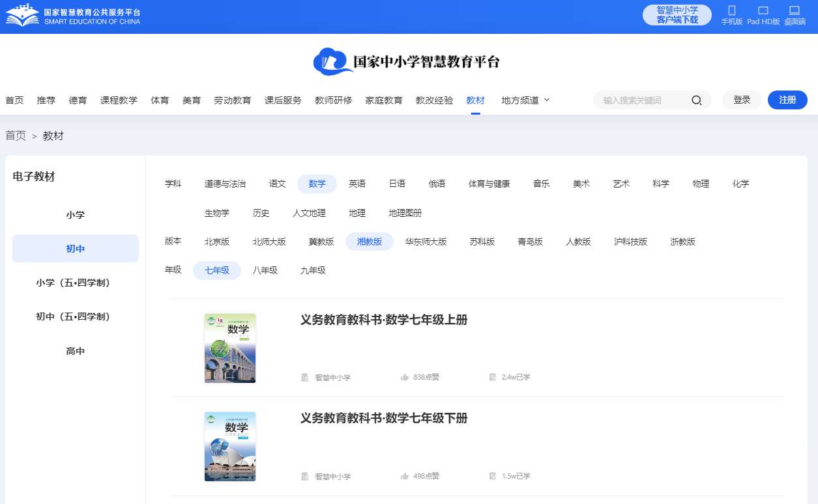Click the 注册 button

coord(787,100)
